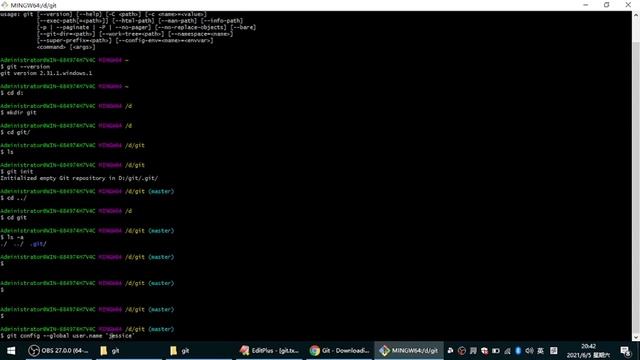The width and height of the screenshot is (640, 360).
Task: Switch to OBS 27.0.0 in taskbar
Action: click(58, 351)
